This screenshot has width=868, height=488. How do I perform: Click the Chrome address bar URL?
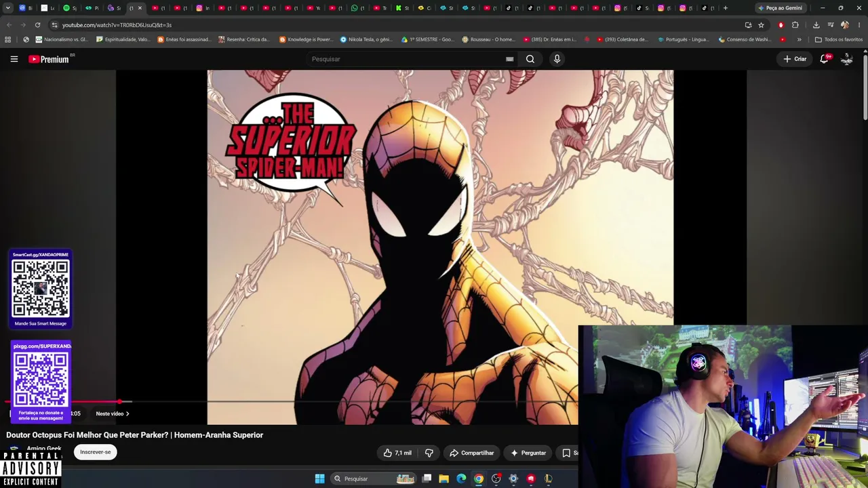[117, 25]
